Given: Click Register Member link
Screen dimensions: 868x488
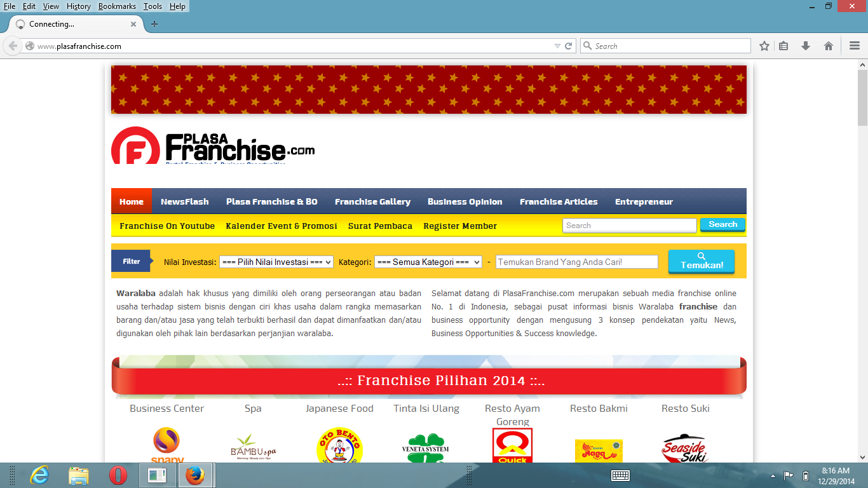Looking at the screenshot, I should tap(460, 226).
